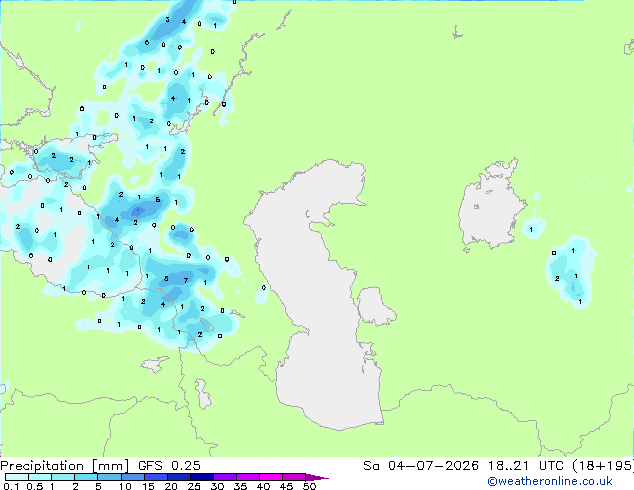Click the "GFS 0.25" model label

point(169,466)
